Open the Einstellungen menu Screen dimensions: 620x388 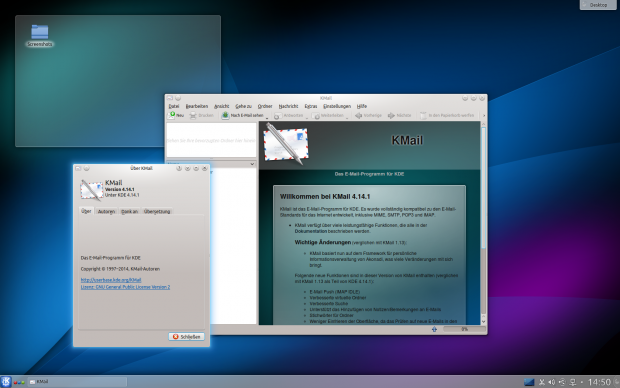click(337, 106)
